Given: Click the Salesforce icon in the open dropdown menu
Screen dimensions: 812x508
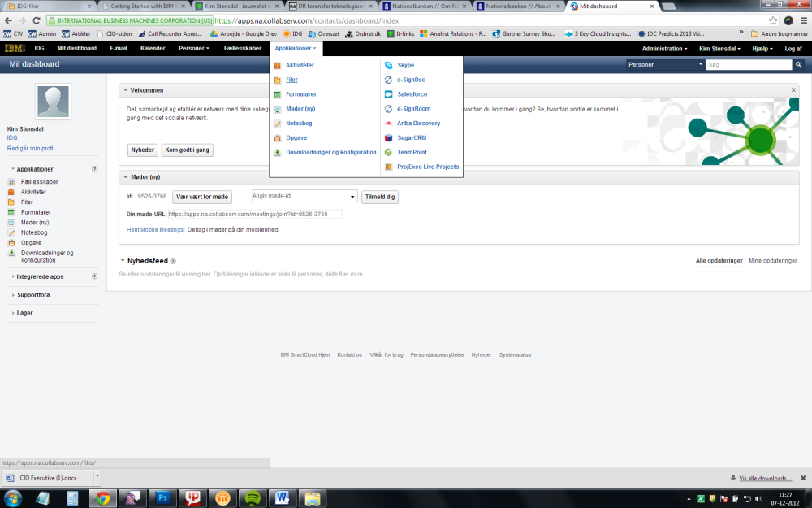Looking at the screenshot, I should (x=389, y=94).
